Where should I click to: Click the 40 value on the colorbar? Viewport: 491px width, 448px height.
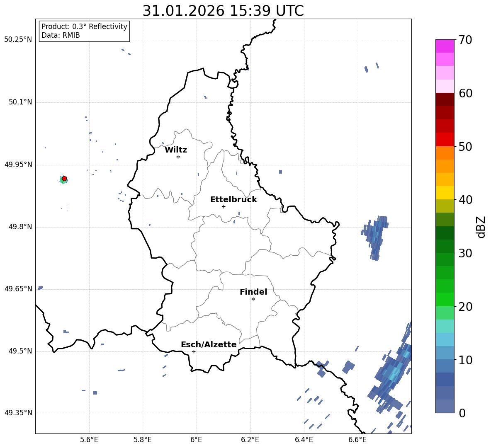point(465,200)
